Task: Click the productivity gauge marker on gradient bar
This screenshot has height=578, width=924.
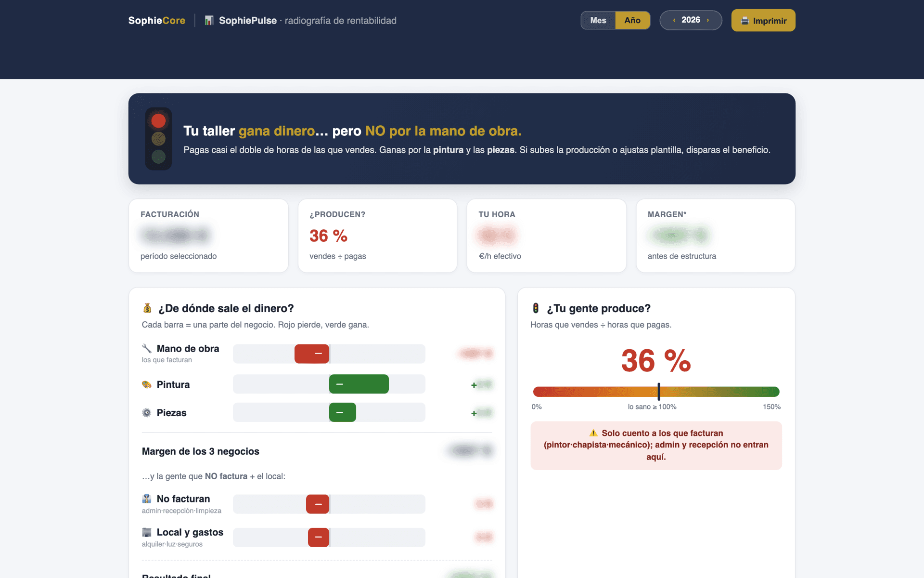Action: 659,392
